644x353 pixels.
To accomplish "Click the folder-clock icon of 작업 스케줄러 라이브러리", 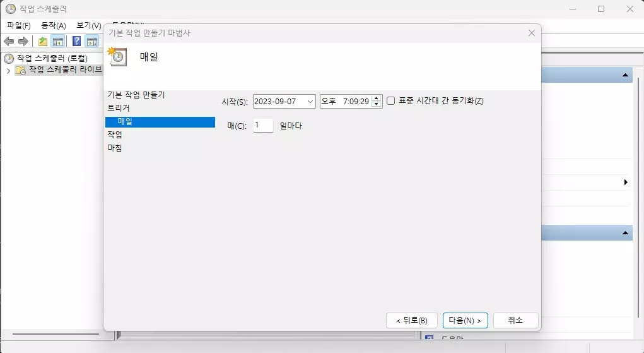I will [21, 70].
